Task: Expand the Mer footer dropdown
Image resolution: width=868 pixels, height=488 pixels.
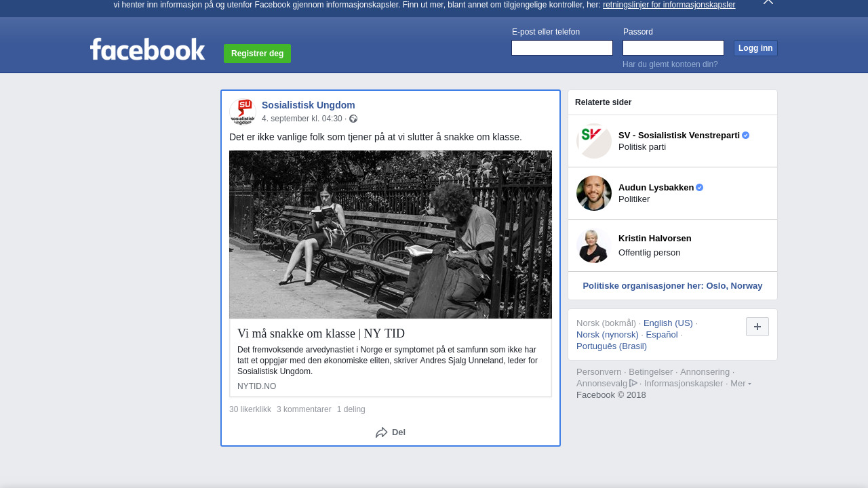Action: point(741,384)
